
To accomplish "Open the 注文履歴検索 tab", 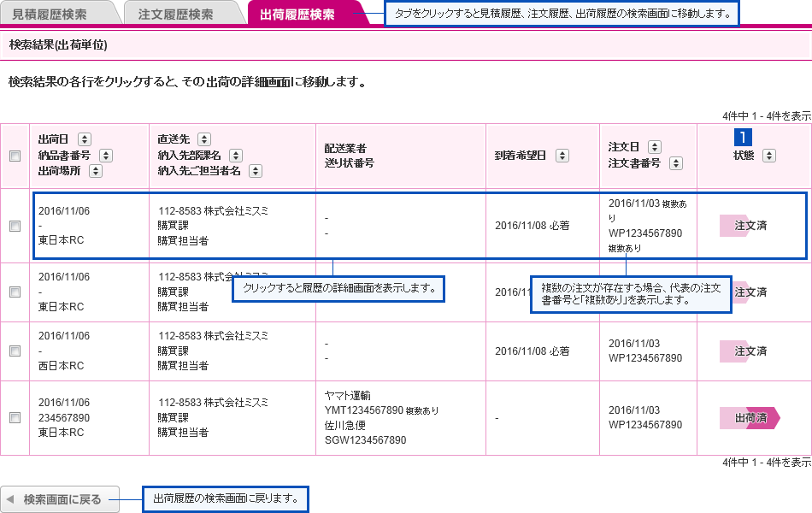I will click(176, 15).
